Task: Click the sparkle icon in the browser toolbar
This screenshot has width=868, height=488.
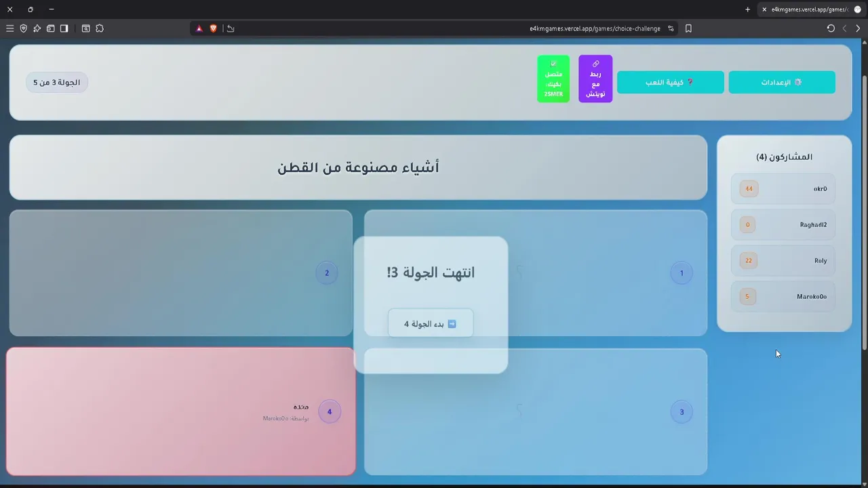Action: coord(37,28)
